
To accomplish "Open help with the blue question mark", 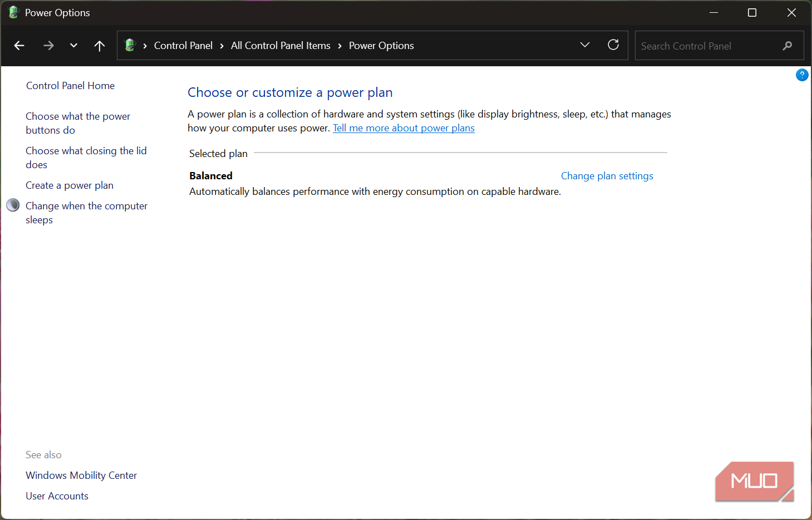I will [x=802, y=75].
